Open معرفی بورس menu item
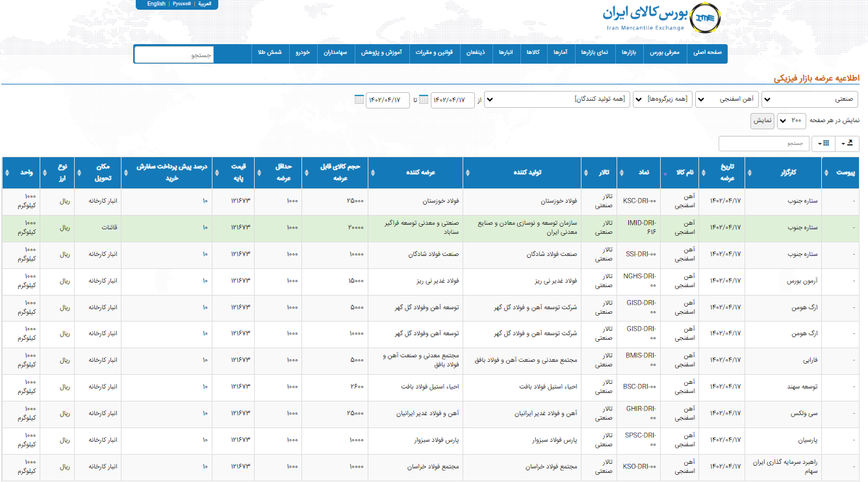868x482 pixels. click(x=665, y=53)
